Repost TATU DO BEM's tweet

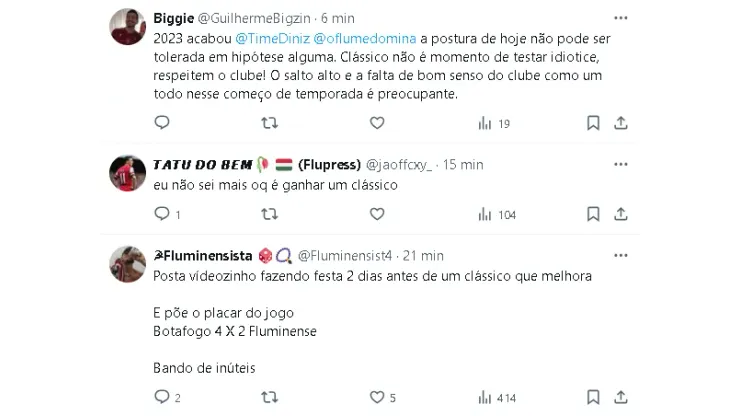270,214
